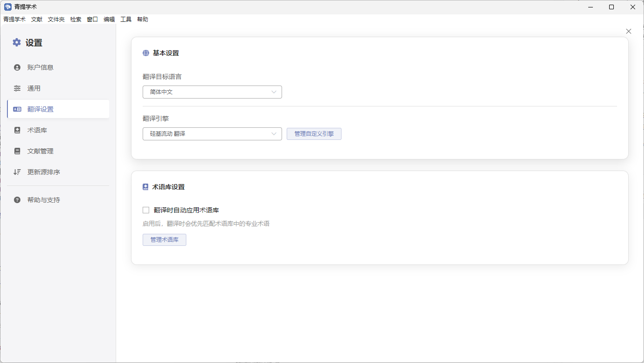Expand the translation engine dropdown
Screen dimensions: 644x363
coord(212,134)
